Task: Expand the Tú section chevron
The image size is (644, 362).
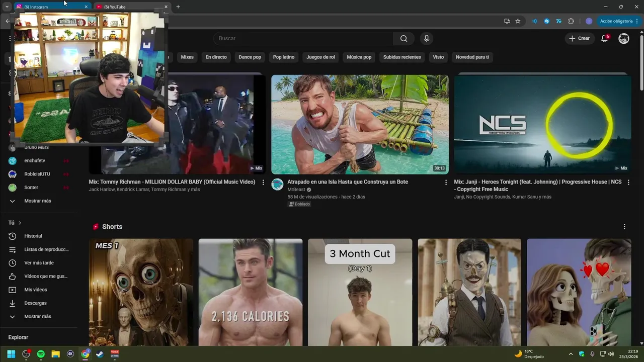Action: point(20,223)
